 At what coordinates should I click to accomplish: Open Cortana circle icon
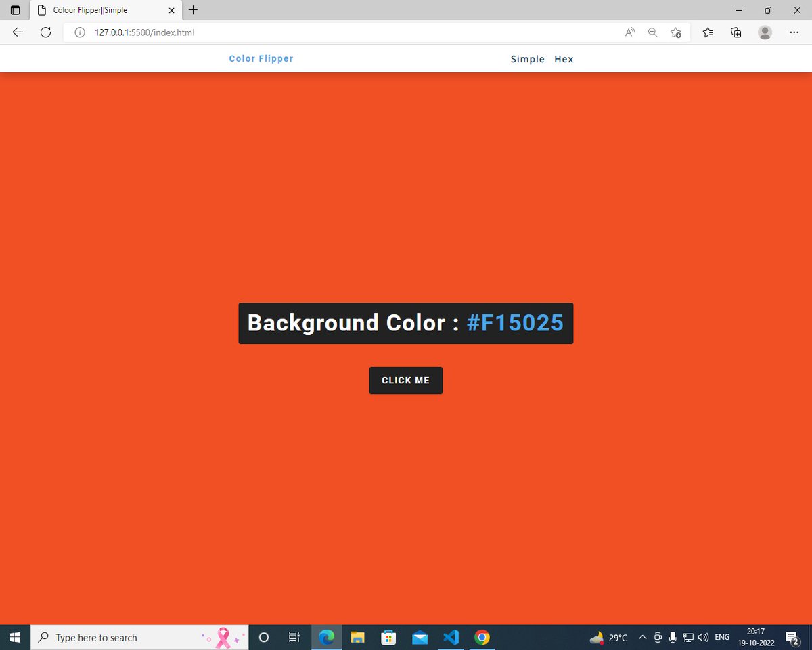point(264,637)
